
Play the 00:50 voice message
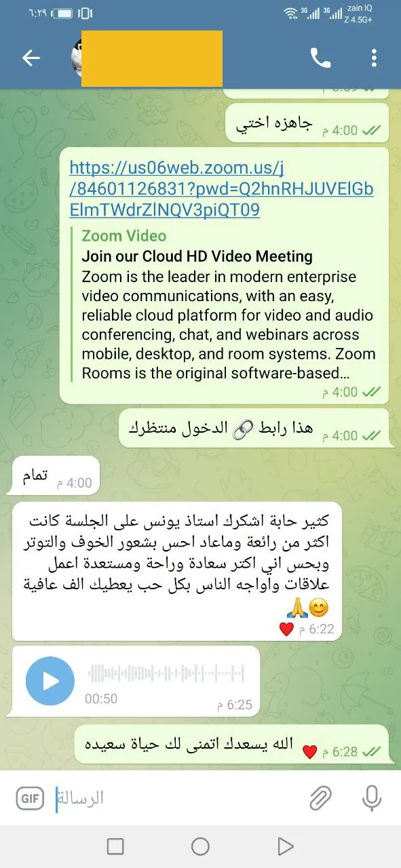pos(50,682)
